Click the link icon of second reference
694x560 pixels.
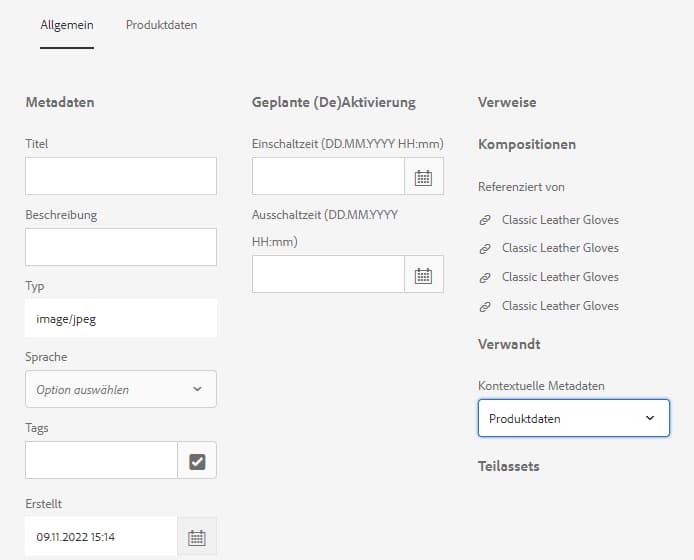tap(486, 248)
